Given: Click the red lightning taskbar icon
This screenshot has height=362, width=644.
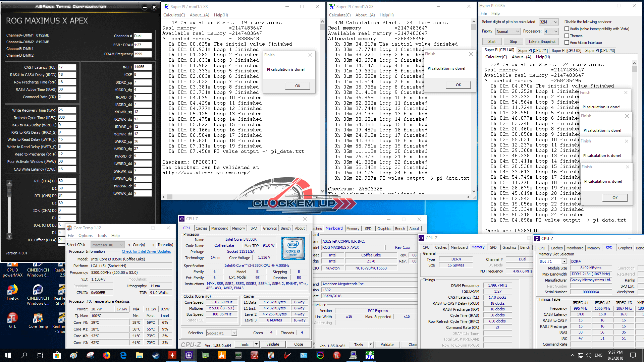Looking at the screenshot, I should pos(172,355).
